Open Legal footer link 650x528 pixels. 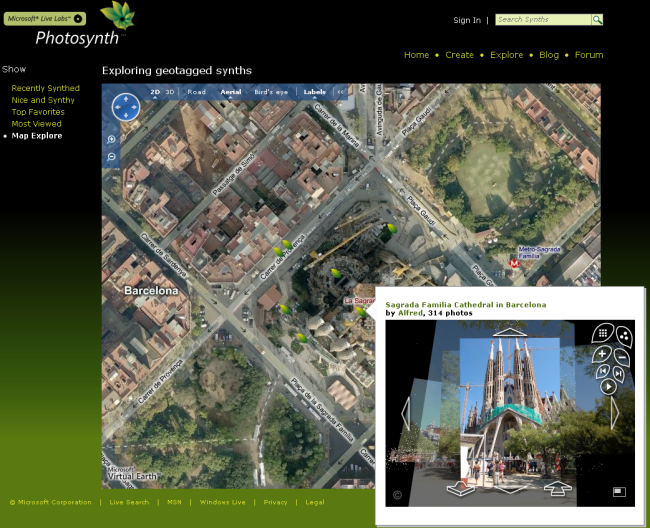(315, 502)
